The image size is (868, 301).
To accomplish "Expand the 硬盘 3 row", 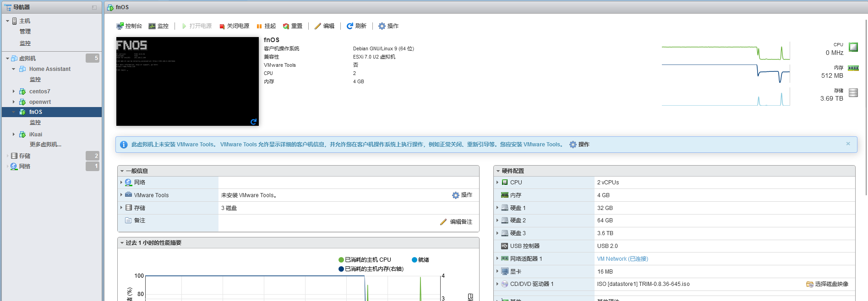I will point(497,233).
